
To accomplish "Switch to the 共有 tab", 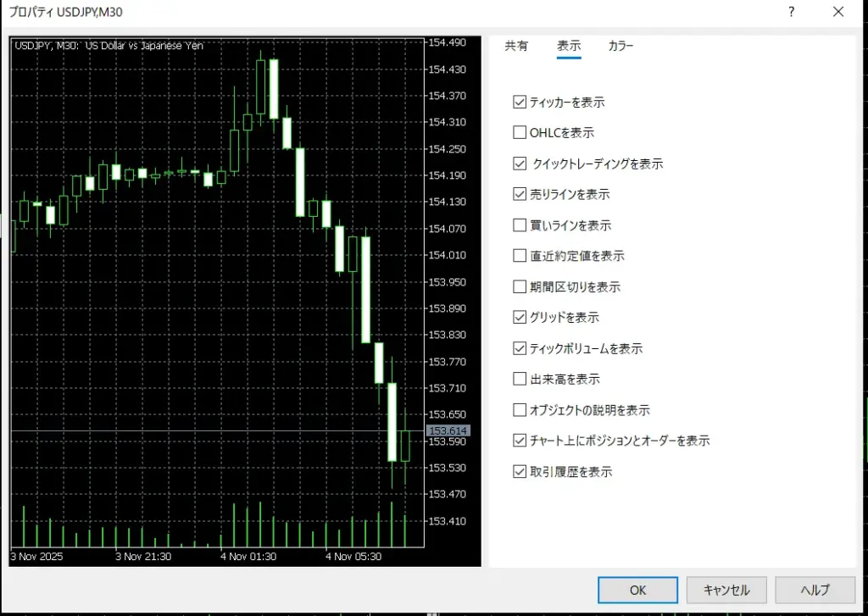I will point(517,47).
